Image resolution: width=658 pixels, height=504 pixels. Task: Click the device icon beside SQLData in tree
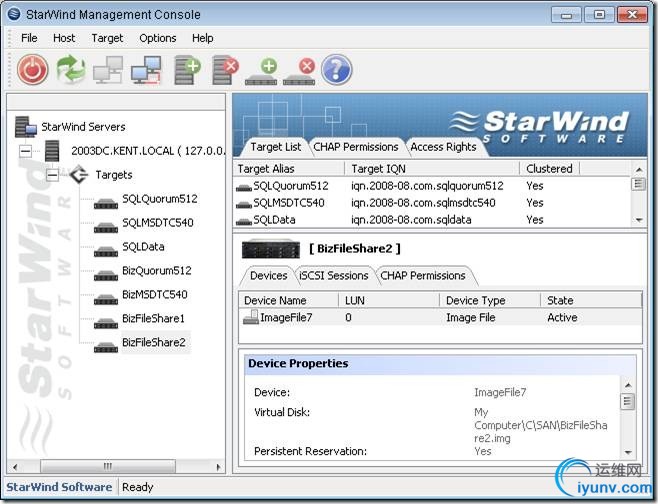coord(106,251)
